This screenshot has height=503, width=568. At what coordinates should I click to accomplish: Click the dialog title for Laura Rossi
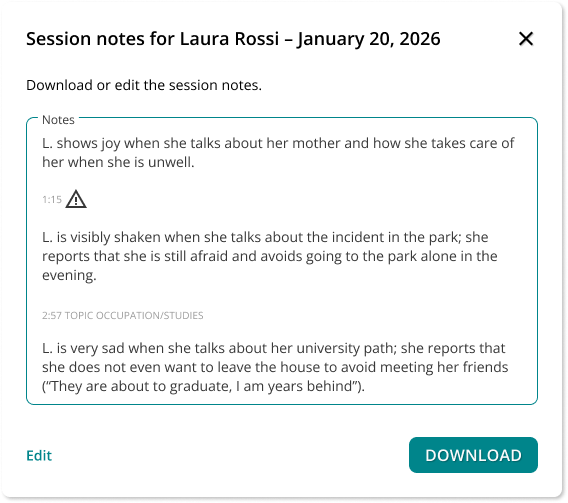(x=233, y=39)
